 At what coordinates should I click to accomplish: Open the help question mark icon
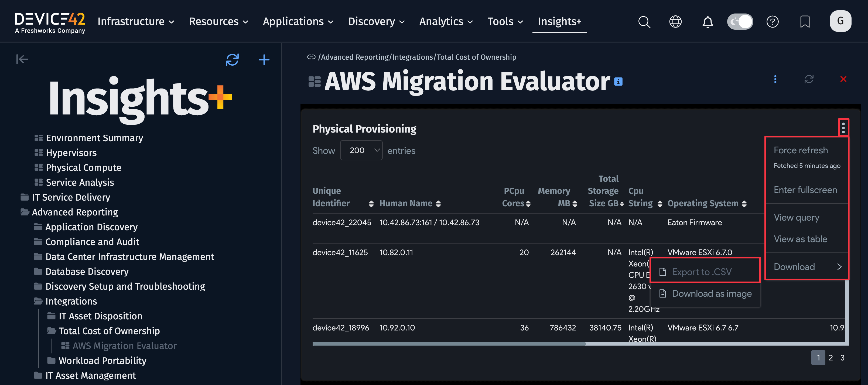tap(772, 22)
